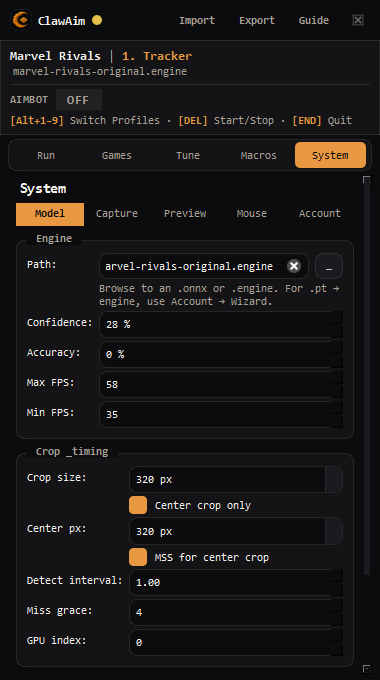
Task: Increase Accuracy with the up spinner
Action: tap(337, 348)
